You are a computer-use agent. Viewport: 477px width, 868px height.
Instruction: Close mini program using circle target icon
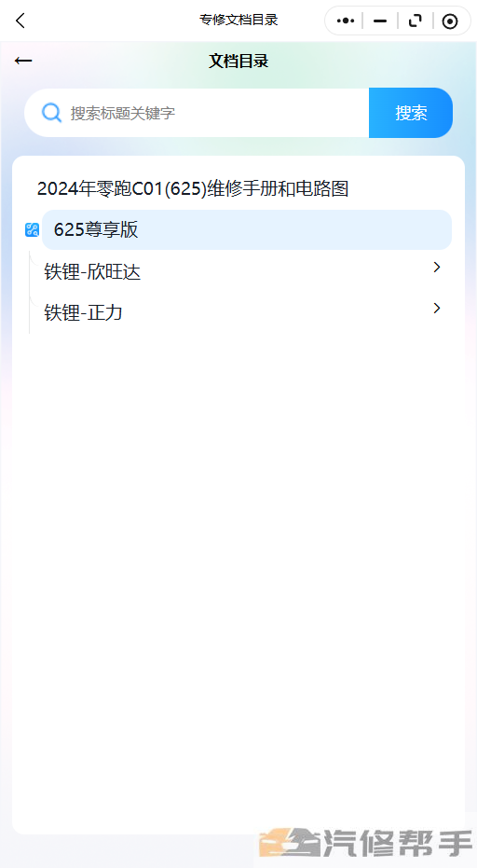coord(450,21)
